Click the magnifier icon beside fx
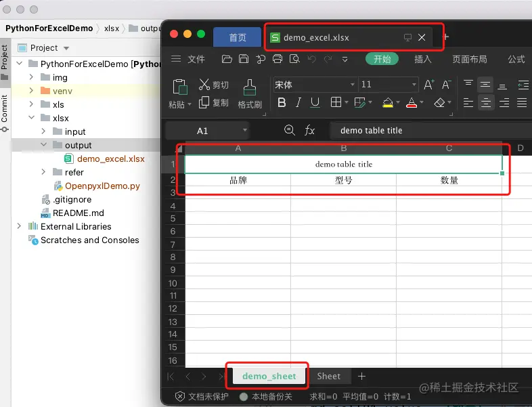 pyautogui.click(x=290, y=130)
